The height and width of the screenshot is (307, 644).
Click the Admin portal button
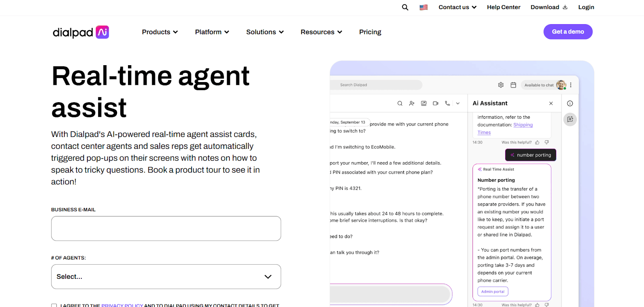tap(493, 292)
